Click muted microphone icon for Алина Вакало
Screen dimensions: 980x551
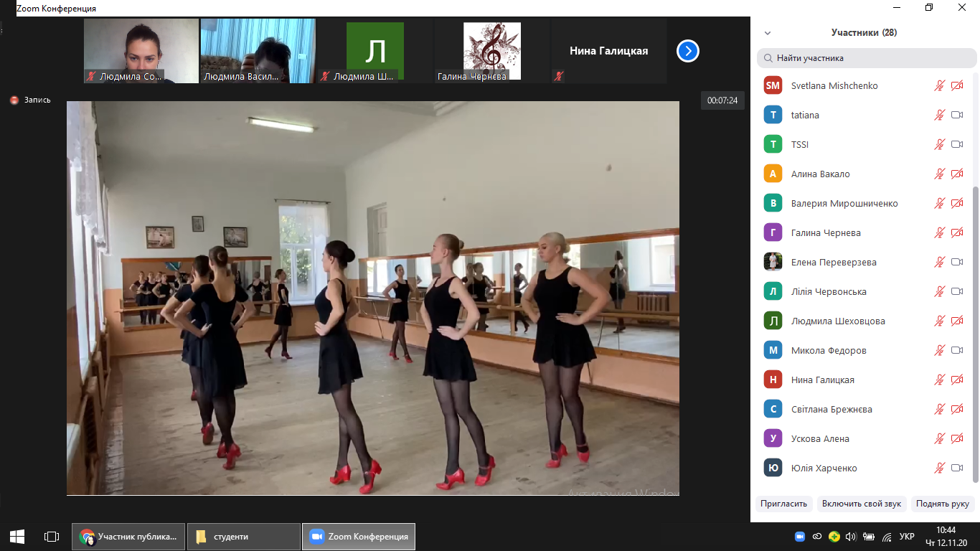[x=939, y=174]
